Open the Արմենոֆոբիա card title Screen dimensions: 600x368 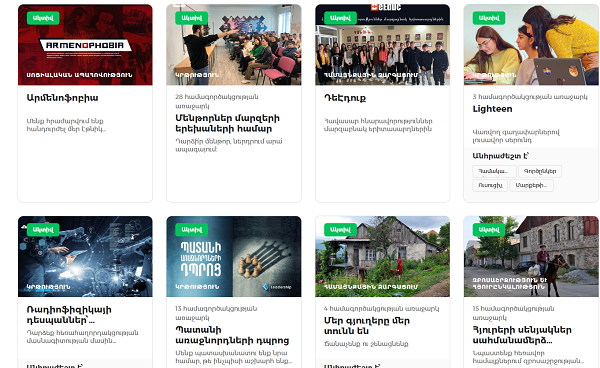(62, 98)
